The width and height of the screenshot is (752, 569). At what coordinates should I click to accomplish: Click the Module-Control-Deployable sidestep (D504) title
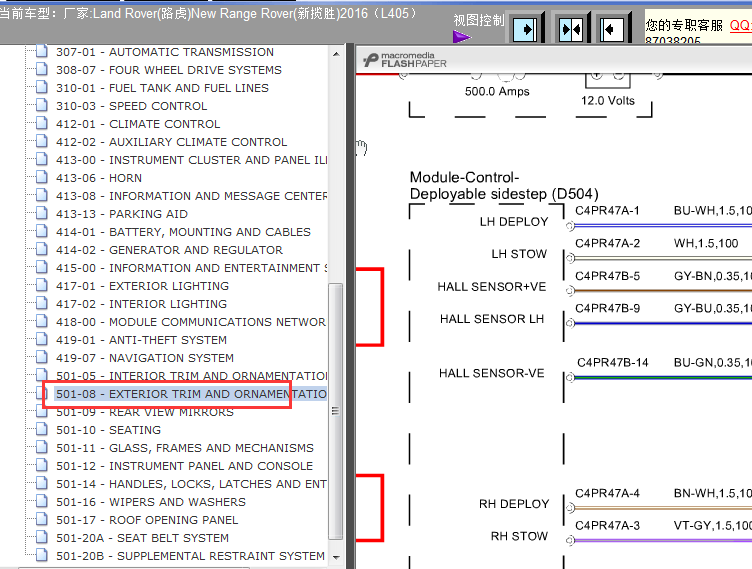tap(504, 185)
